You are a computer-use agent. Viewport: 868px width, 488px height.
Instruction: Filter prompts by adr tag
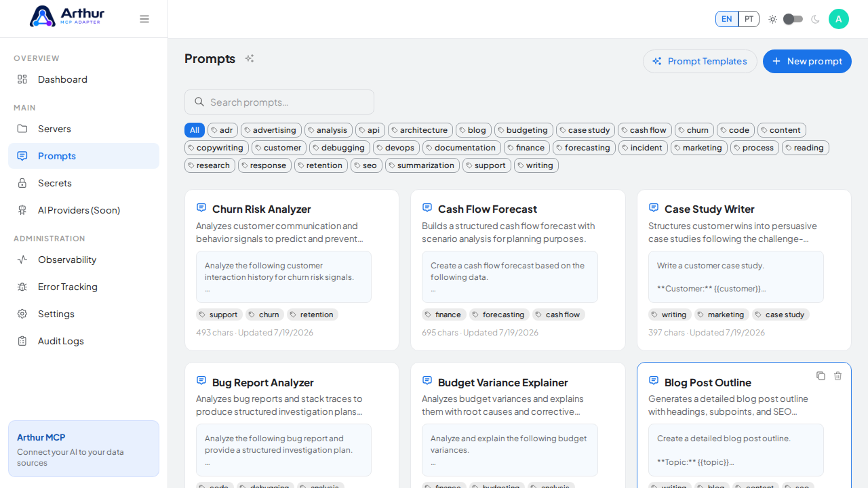(222, 130)
